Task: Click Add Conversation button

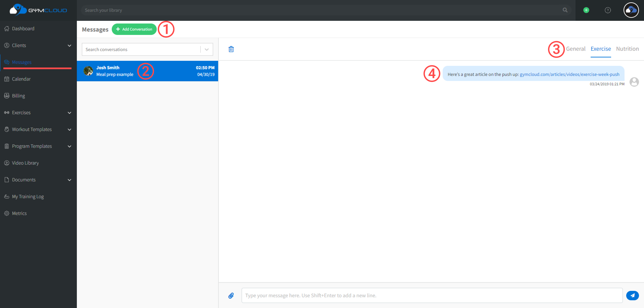Action: click(134, 29)
